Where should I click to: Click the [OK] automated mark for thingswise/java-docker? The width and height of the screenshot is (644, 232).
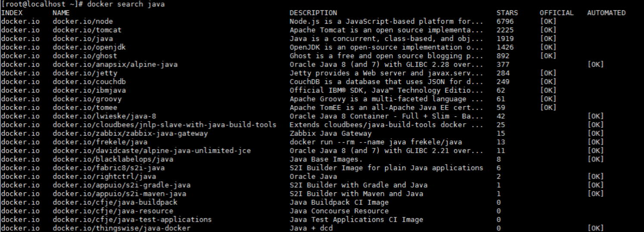595,228
